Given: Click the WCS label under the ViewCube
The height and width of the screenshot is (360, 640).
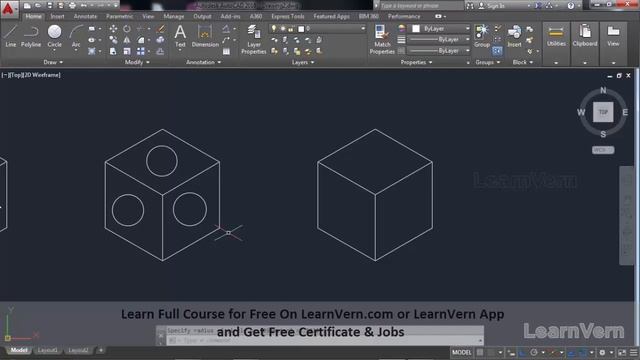Looking at the screenshot, I should click(x=603, y=150).
